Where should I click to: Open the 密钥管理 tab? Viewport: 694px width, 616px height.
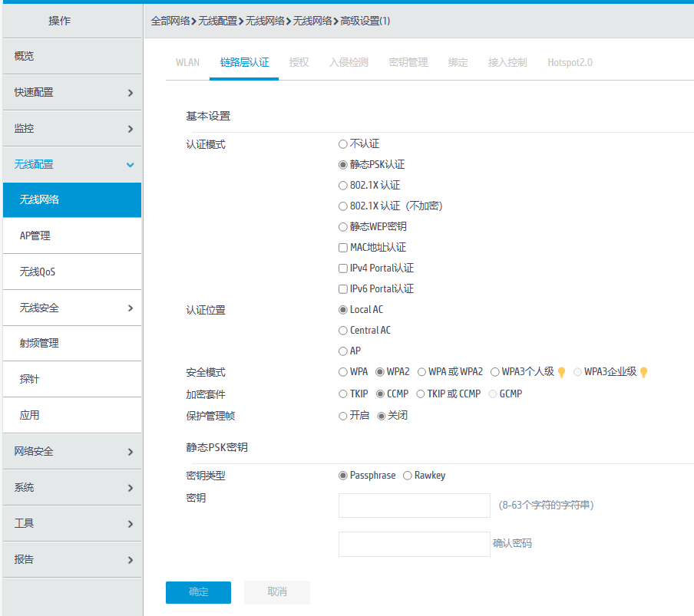click(408, 63)
